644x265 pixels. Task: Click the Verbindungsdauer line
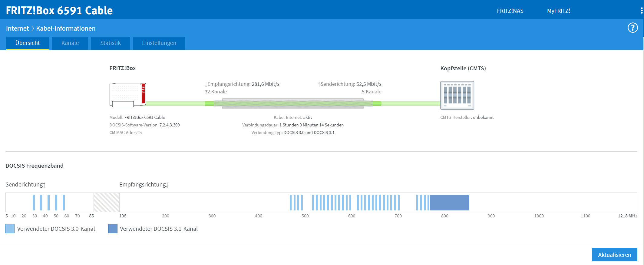coord(293,125)
